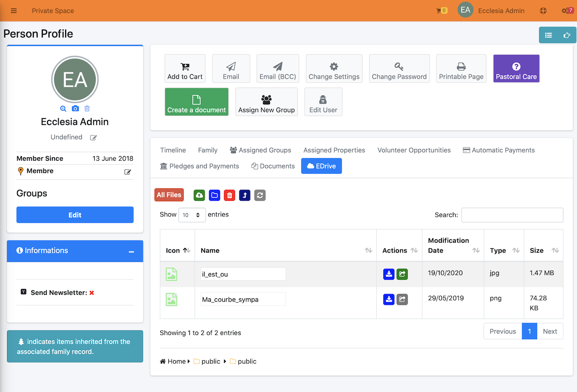Click the Add to Cart button
Viewport: 577px width, 392px height.
click(185, 69)
